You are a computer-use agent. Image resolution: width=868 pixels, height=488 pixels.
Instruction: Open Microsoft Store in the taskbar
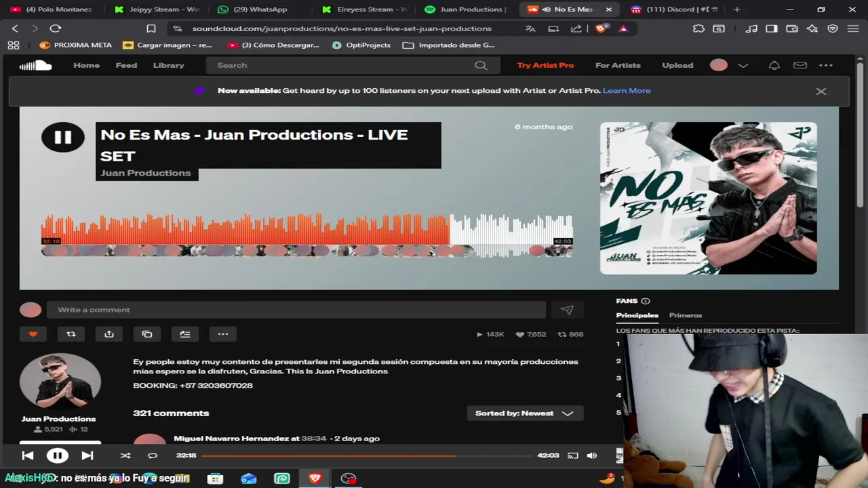point(215,479)
